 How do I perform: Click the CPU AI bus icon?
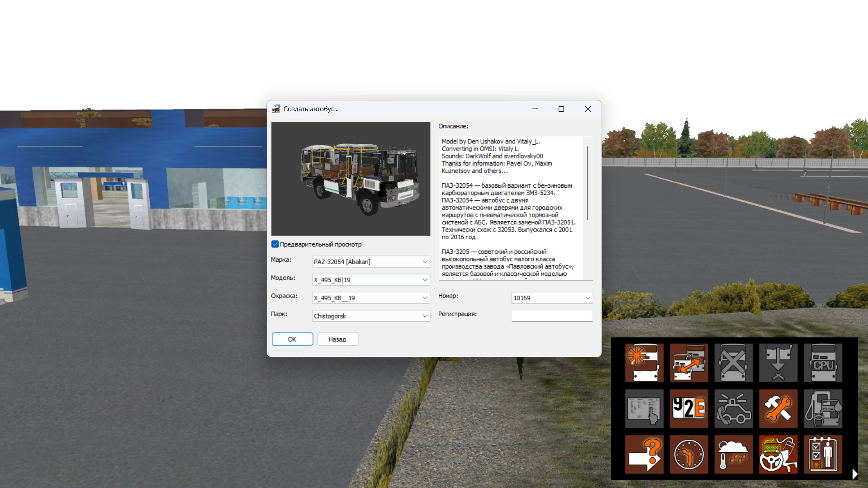pyautogui.click(x=823, y=363)
